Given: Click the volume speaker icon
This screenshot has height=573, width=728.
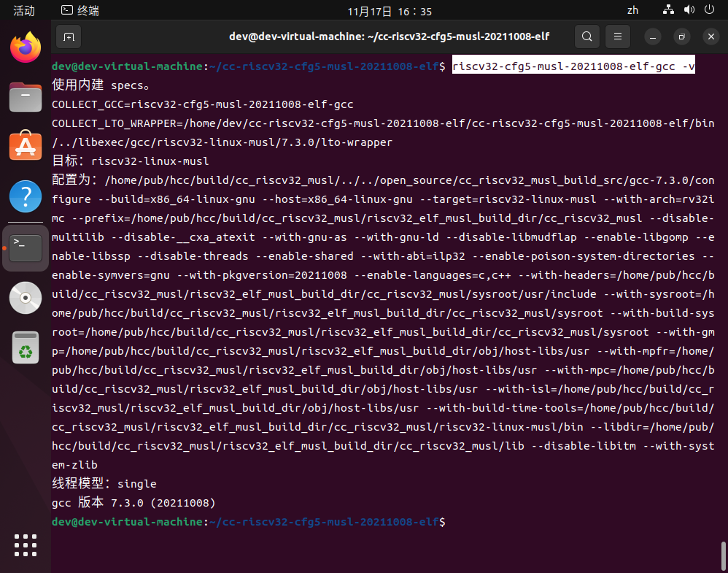Looking at the screenshot, I should coord(689,11).
